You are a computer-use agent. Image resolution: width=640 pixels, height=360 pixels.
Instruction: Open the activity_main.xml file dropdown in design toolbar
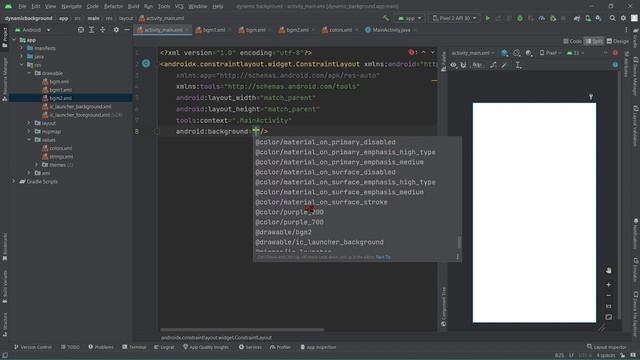[473, 53]
